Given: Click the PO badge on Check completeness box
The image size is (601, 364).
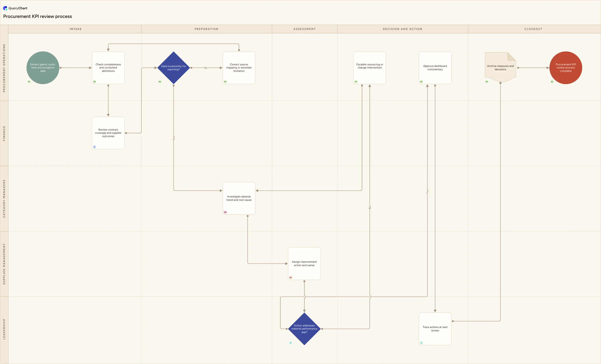Looking at the screenshot, I should coord(95,82).
